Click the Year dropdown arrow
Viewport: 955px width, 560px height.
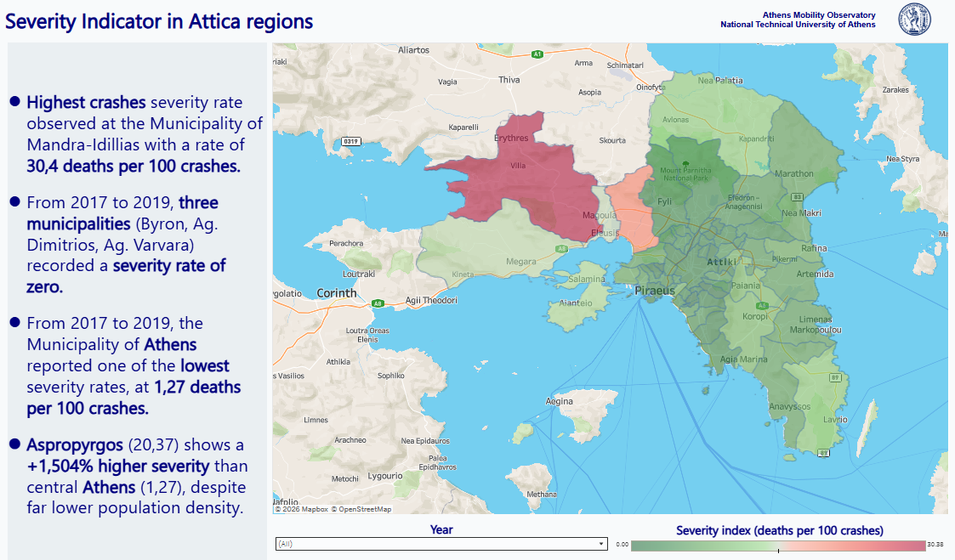pos(601,544)
